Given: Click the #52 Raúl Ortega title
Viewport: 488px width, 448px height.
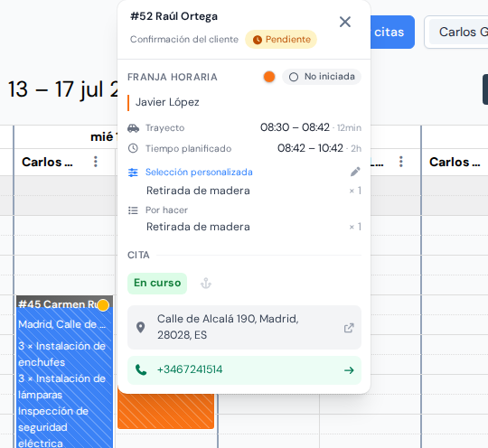Looking at the screenshot, I should [174, 16].
